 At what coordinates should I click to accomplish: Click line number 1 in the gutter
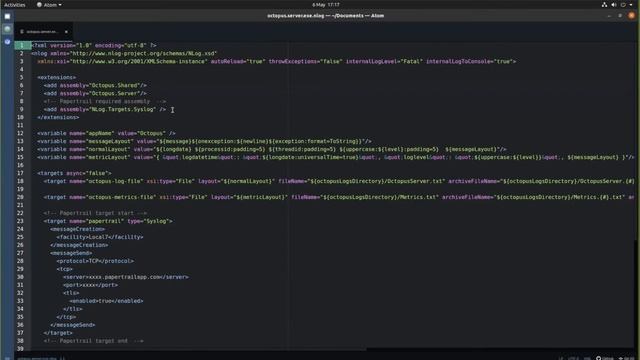click(22, 45)
